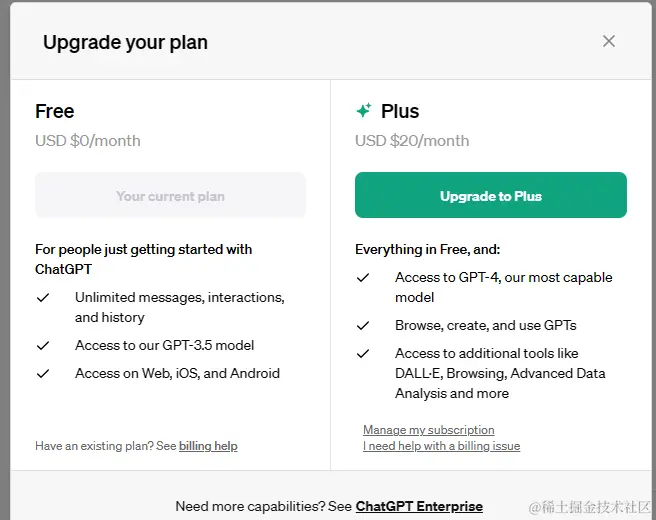
Task: Open Manage my subscription
Action: click(x=428, y=430)
